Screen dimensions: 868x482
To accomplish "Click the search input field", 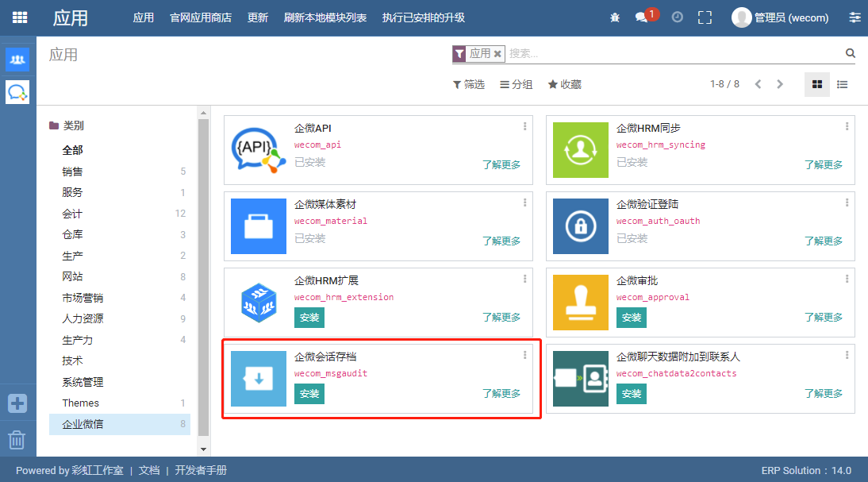I will click(674, 54).
